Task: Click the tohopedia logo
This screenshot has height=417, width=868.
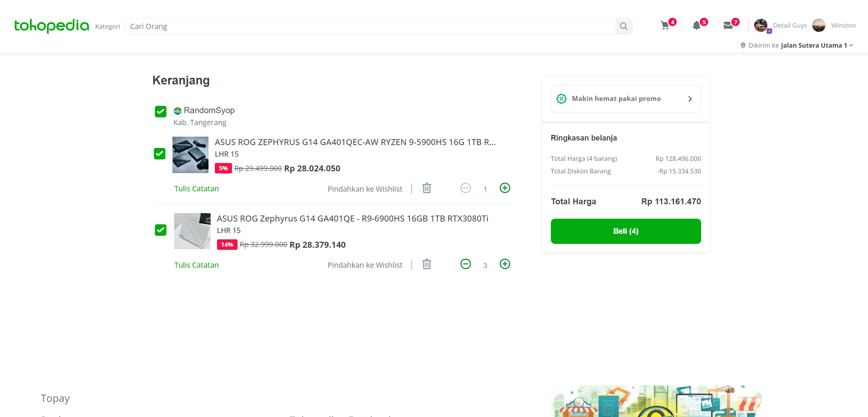Action: click(x=51, y=26)
